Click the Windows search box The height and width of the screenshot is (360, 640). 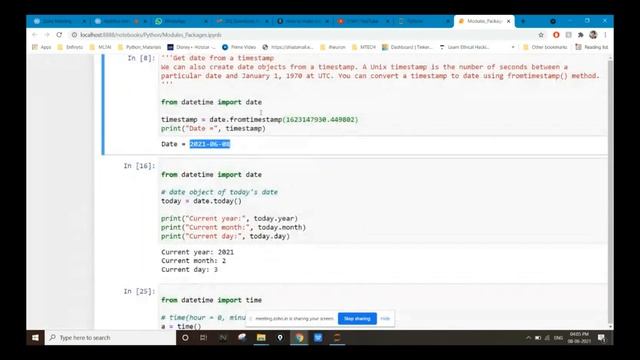point(110,338)
